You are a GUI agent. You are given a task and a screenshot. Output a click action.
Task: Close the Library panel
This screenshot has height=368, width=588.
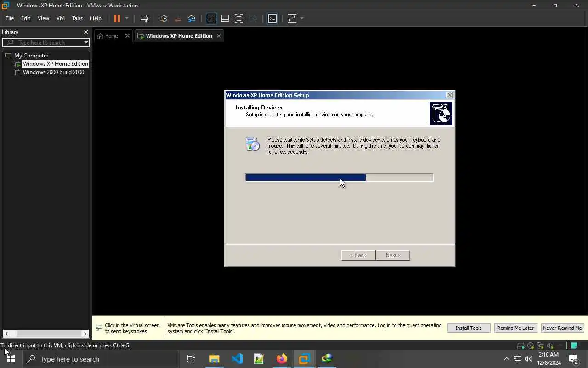coord(85,32)
